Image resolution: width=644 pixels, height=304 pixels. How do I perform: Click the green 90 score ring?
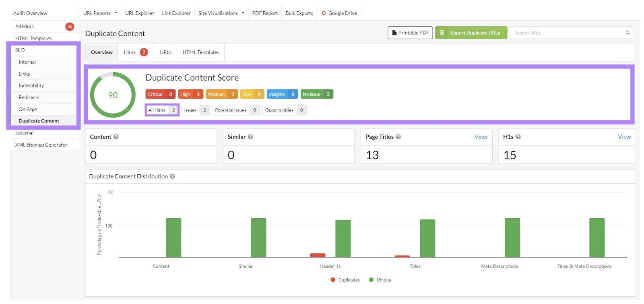[x=113, y=95]
